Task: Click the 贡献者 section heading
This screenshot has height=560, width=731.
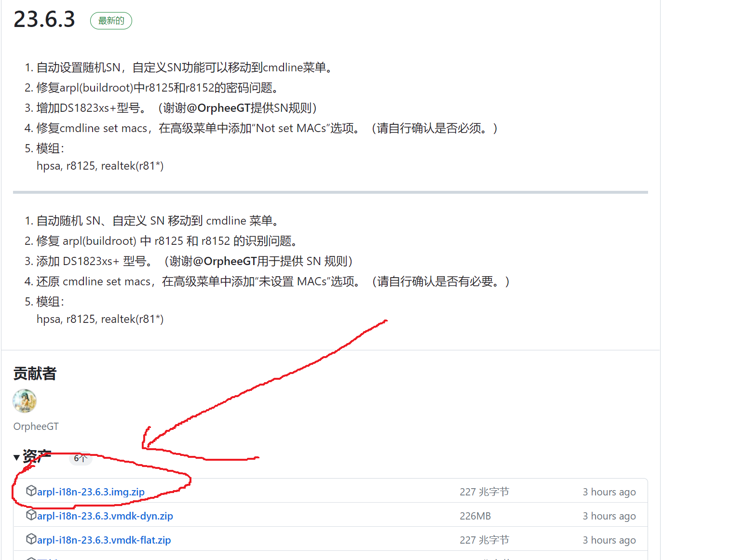Action: point(35,373)
